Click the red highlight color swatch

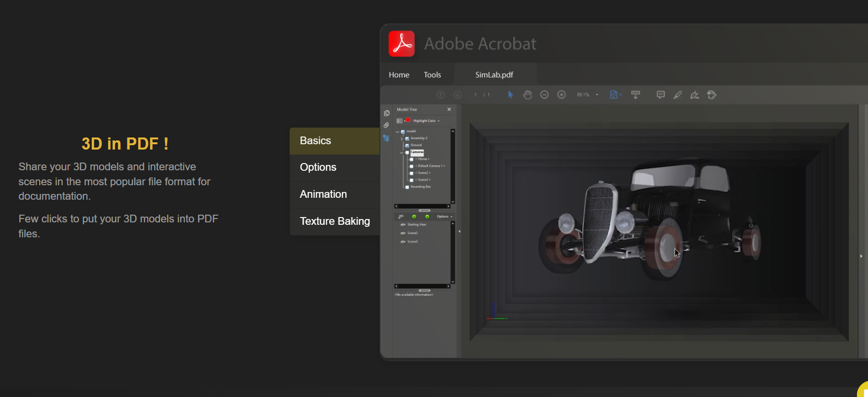click(x=408, y=120)
